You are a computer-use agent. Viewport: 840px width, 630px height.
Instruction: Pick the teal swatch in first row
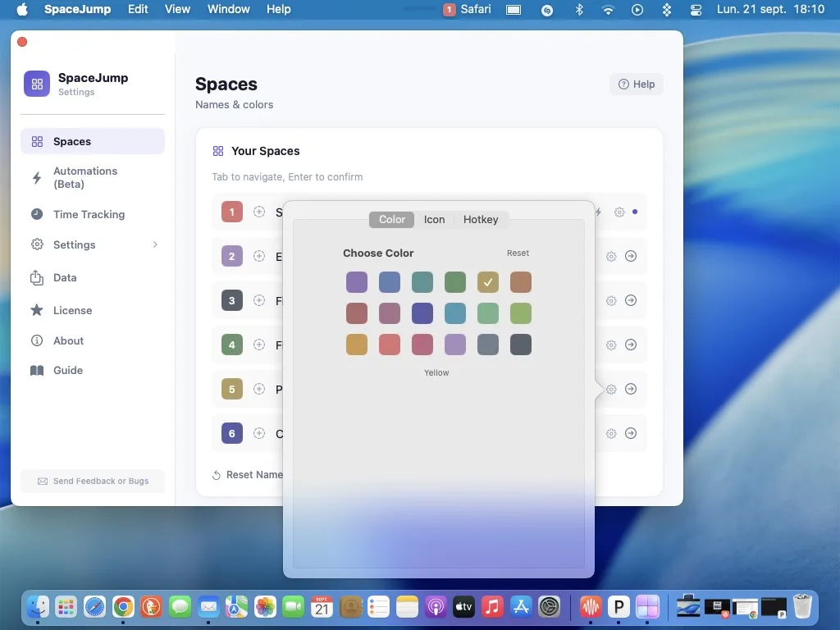422,282
